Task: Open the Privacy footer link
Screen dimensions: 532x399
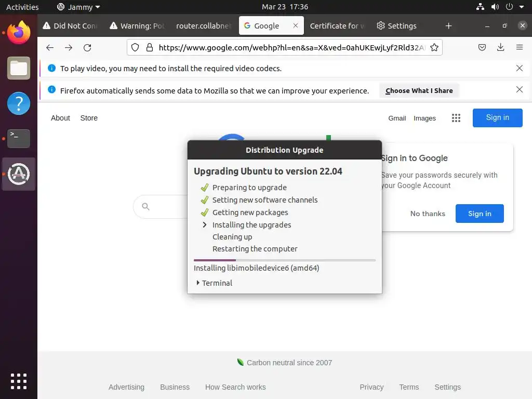Action: pyautogui.click(x=371, y=387)
